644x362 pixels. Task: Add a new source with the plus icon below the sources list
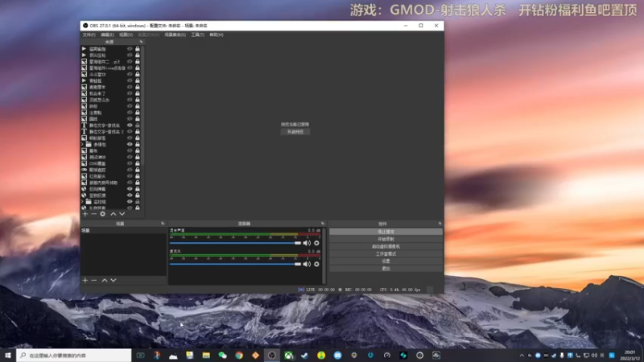(85, 214)
